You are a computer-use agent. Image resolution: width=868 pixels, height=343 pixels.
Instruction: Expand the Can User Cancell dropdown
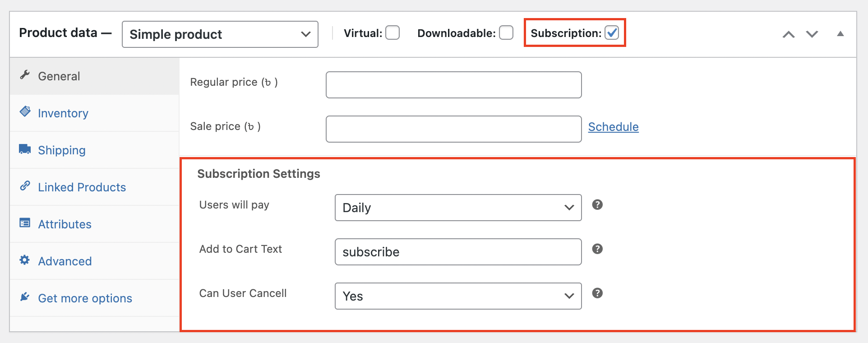coord(458,296)
